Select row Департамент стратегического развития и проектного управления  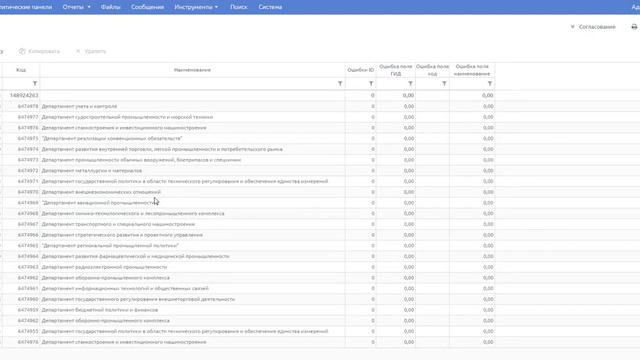[247, 235]
